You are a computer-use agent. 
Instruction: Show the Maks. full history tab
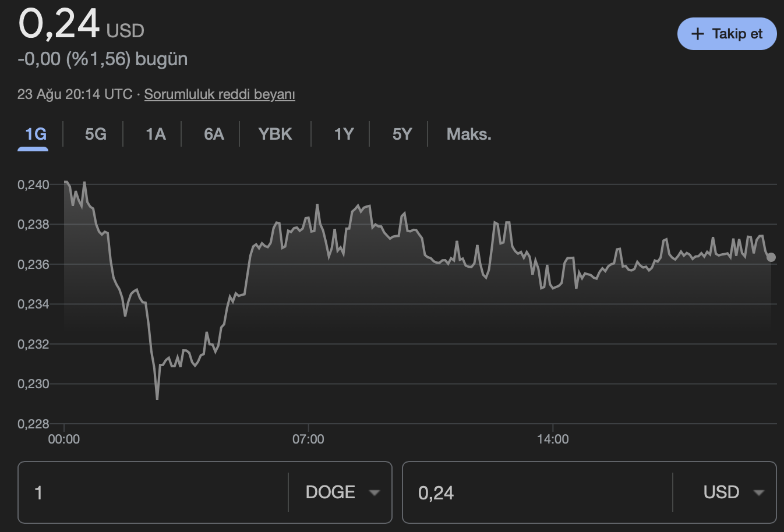(469, 134)
